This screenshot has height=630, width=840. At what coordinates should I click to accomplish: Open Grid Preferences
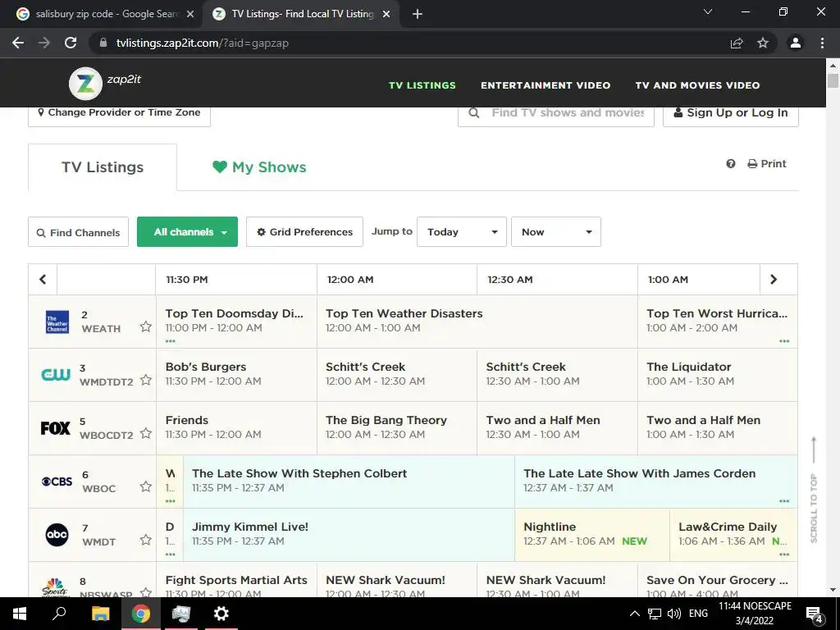click(x=305, y=232)
